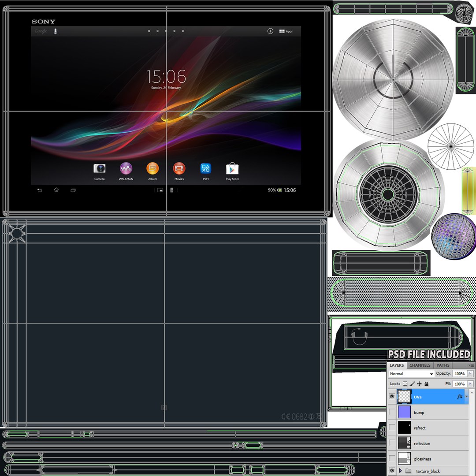Viewport: 476px width, 476px height.
Task: Tap the tablet Home navigation icon
Action: [56, 190]
